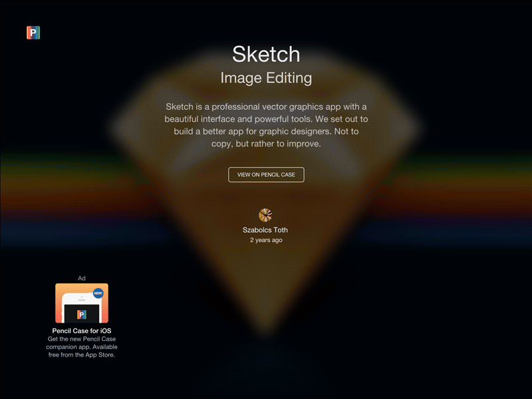Image resolution: width=532 pixels, height=399 pixels.
Task: Select the "Pencil Case for iOS" ad title
Action: pos(82,331)
